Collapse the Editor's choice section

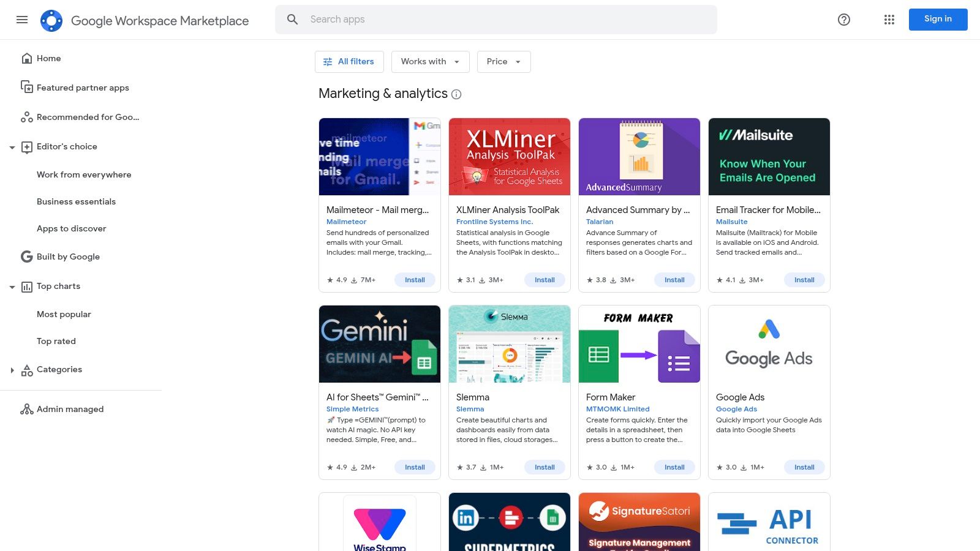tap(12, 147)
